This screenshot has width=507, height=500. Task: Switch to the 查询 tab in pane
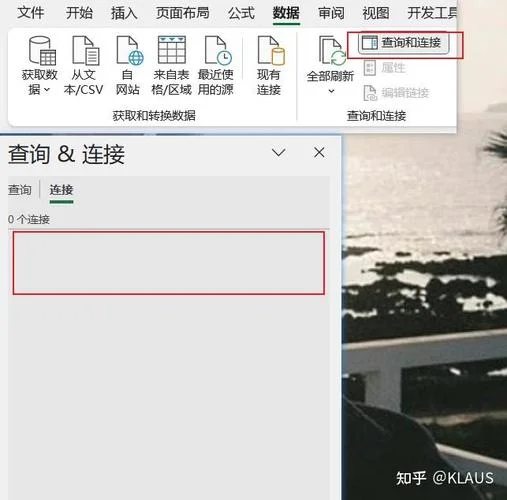pos(20,190)
